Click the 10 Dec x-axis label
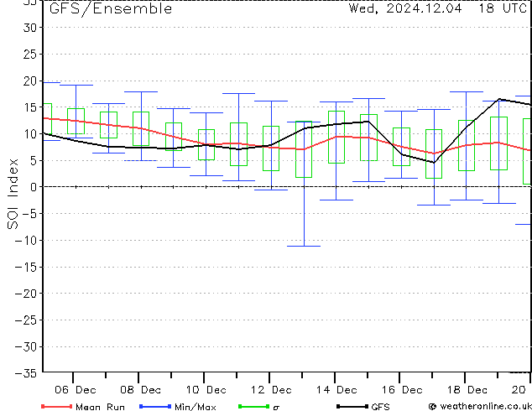 [x=206, y=390]
